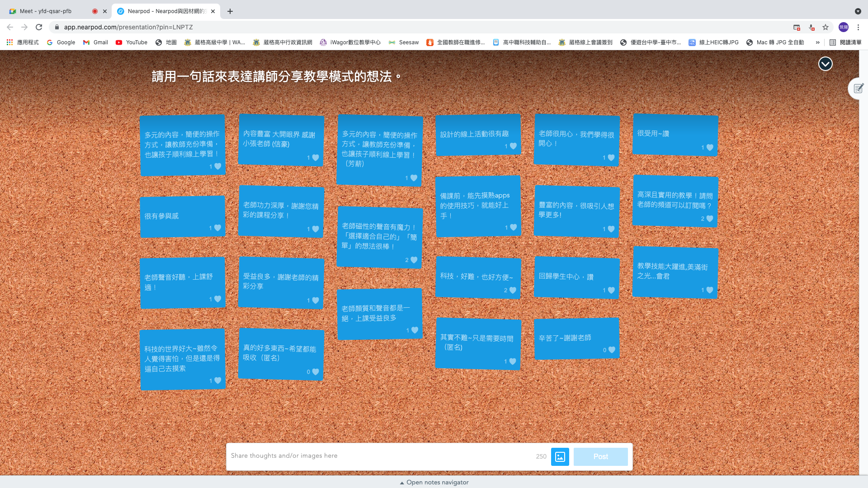Click the Post button

(x=600, y=457)
